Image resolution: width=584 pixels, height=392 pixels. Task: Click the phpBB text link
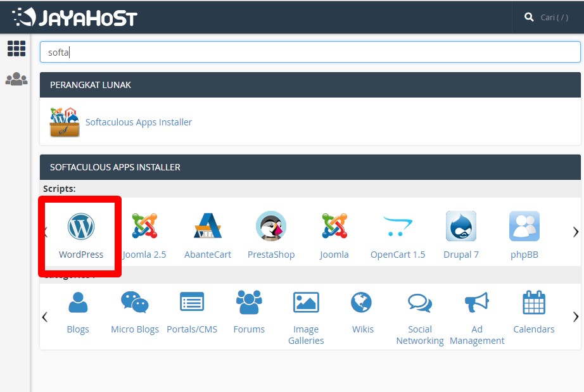coord(524,255)
